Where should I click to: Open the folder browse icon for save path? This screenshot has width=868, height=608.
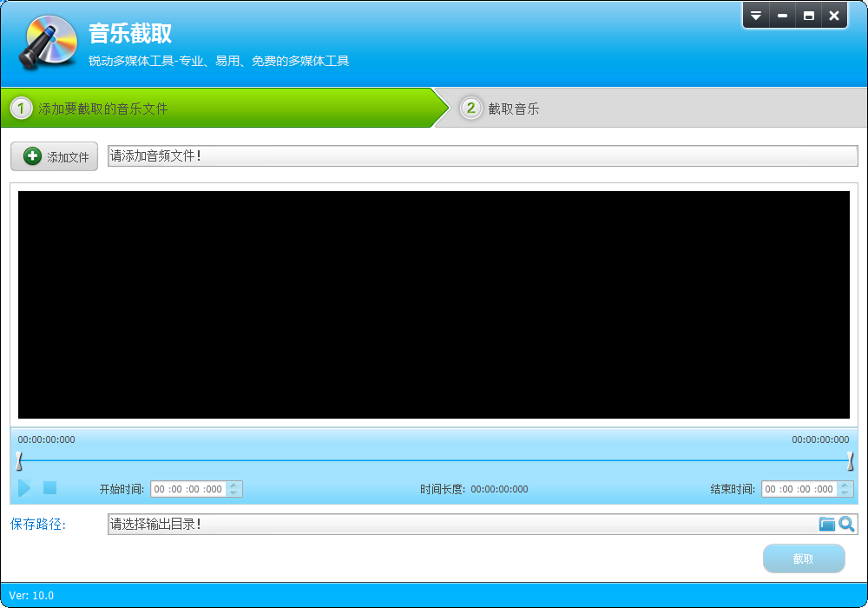827,524
